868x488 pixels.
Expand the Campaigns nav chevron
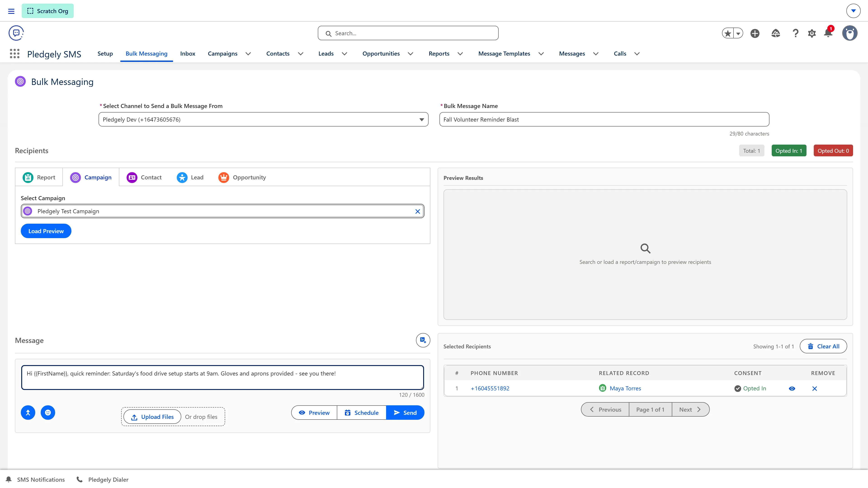coord(248,54)
